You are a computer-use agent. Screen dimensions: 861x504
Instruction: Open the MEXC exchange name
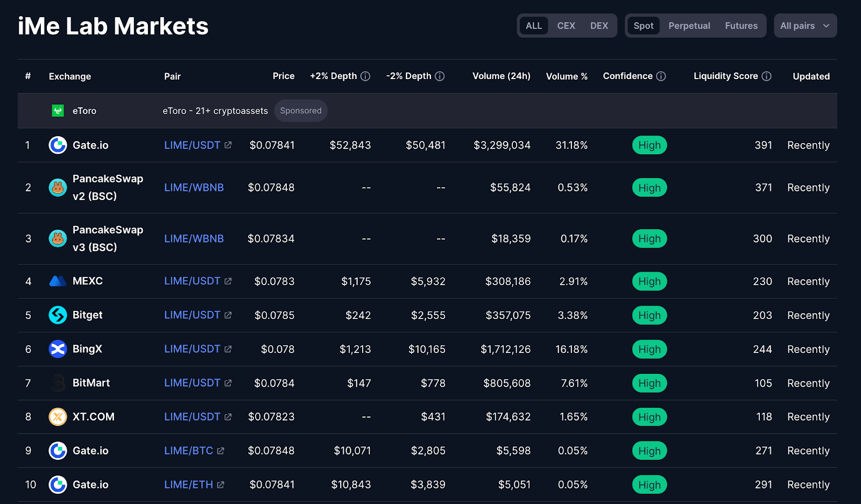[x=88, y=281]
